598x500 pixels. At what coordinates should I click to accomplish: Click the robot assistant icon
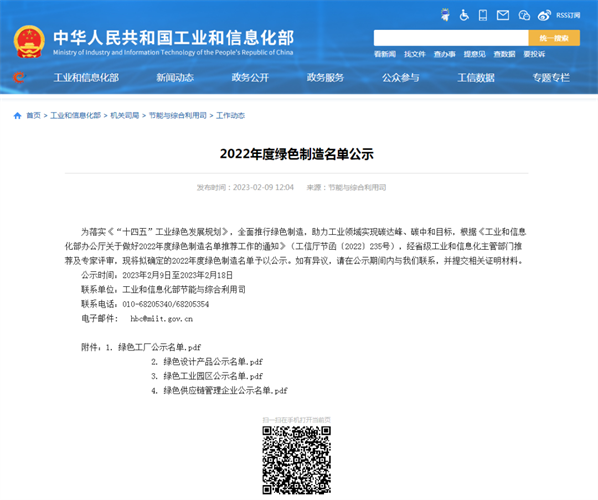tap(445, 15)
